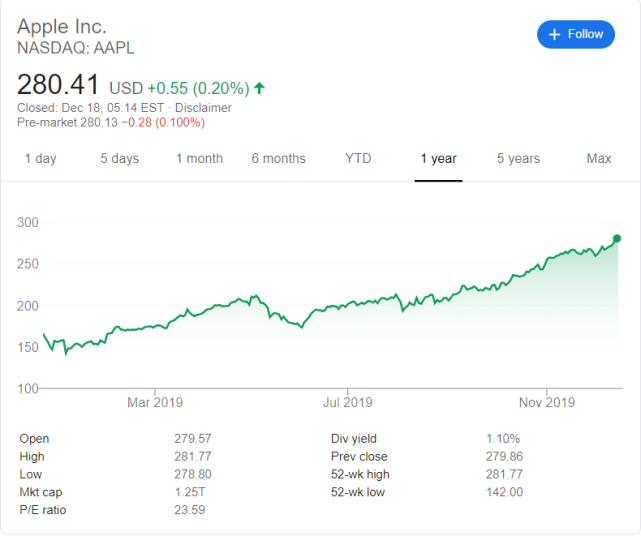
Task: Click the green up-arrow price change icon
Action: (x=260, y=88)
